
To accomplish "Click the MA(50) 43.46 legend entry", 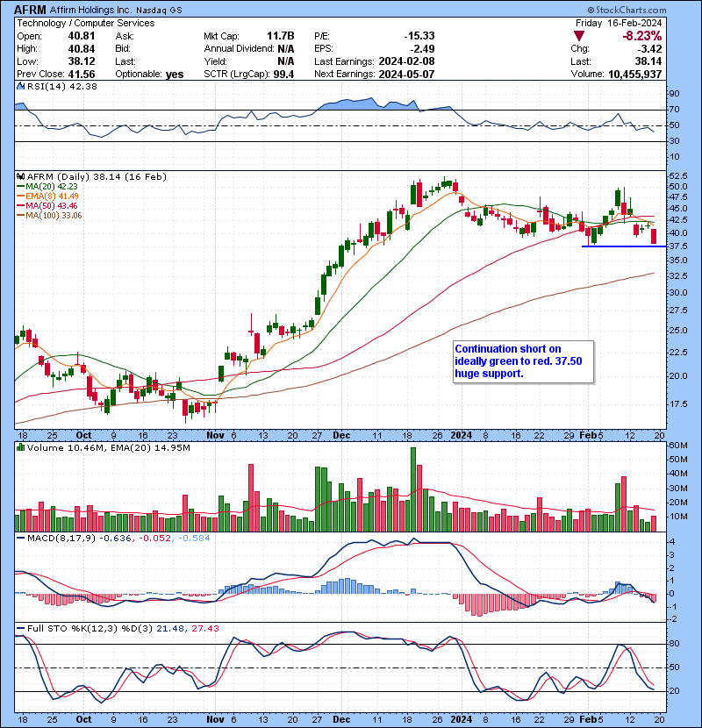I will click(x=47, y=206).
